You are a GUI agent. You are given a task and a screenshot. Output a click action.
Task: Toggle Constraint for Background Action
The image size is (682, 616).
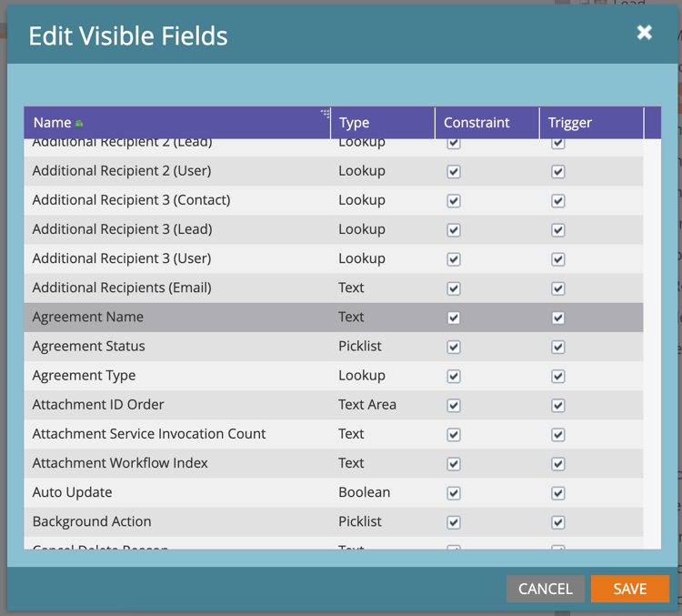click(454, 522)
